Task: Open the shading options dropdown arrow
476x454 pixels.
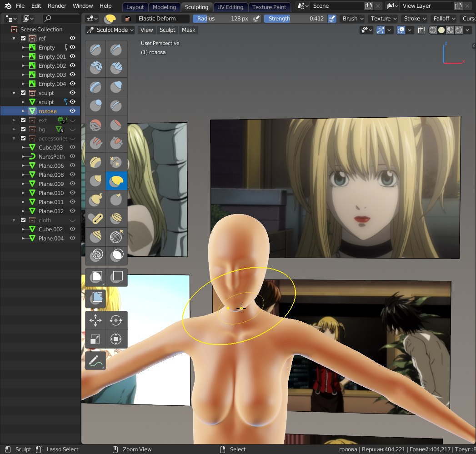Action: point(467,30)
